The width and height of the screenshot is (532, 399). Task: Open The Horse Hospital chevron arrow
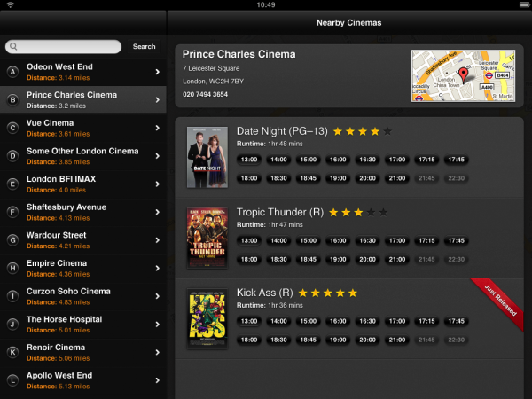[158, 325]
